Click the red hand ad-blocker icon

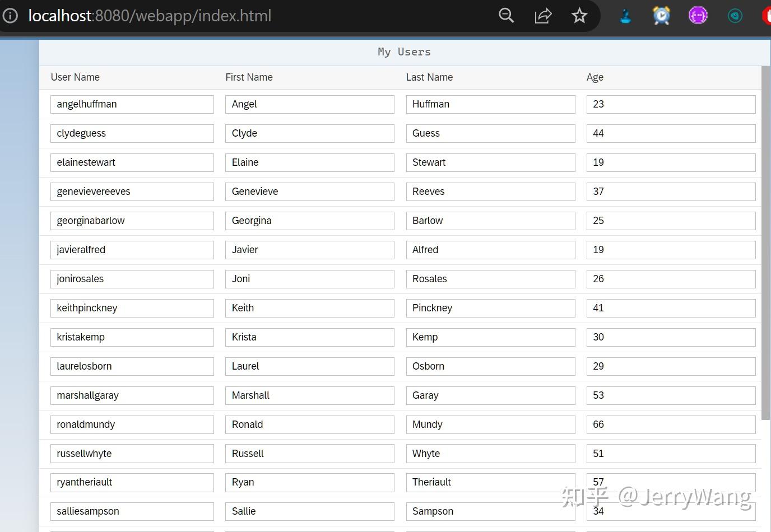[767, 16]
